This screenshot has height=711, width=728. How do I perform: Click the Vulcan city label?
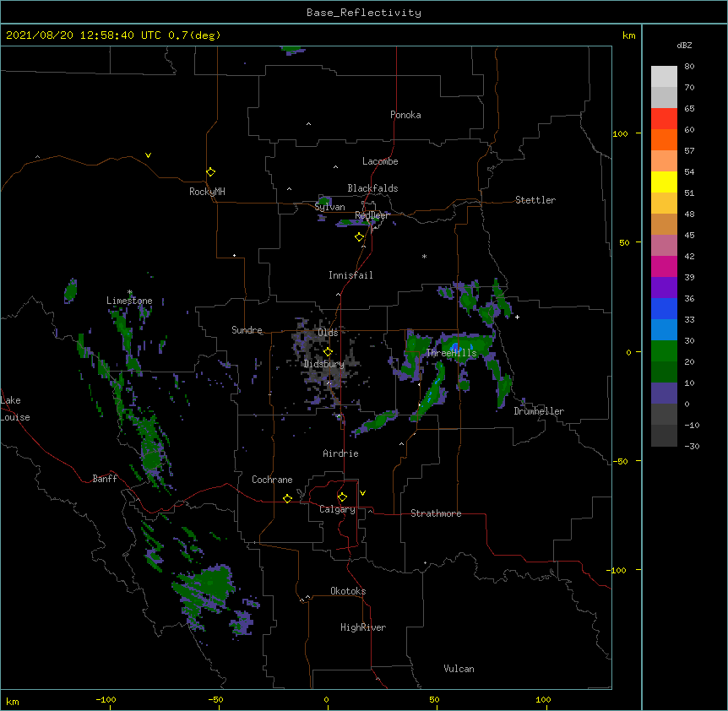point(459,669)
